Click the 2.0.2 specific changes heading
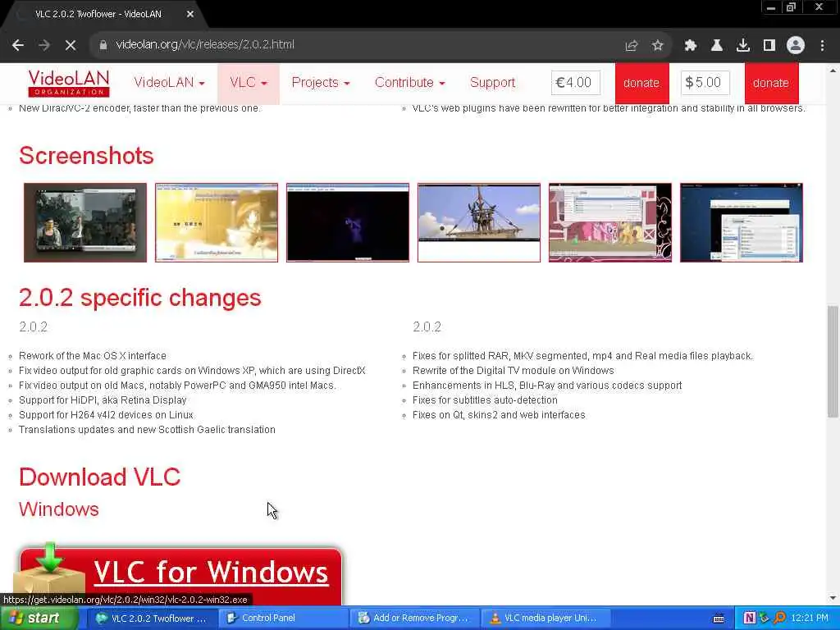The width and height of the screenshot is (840, 630). click(139, 299)
